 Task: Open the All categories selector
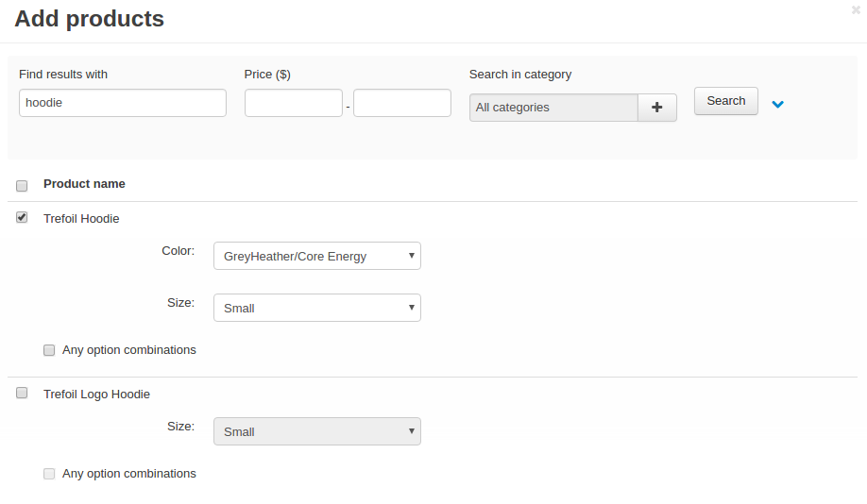click(x=553, y=108)
